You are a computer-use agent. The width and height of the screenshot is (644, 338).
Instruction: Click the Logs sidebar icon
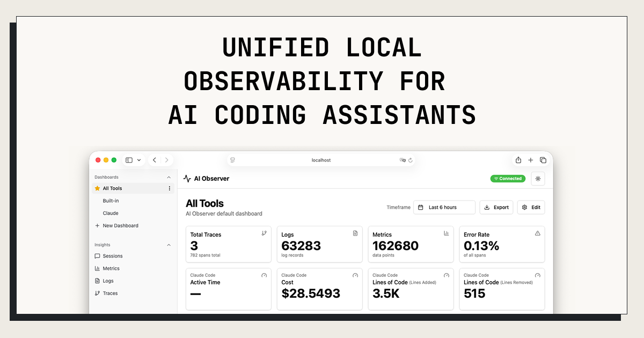tap(97, 281)
